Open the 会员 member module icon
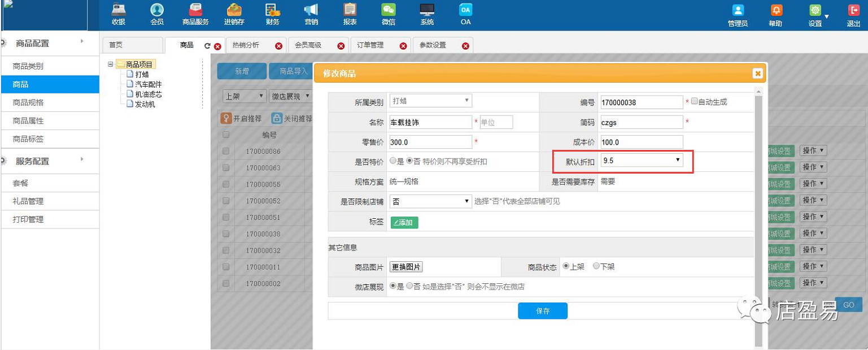The height and width of the screenshot is (350, 868). 157,10
